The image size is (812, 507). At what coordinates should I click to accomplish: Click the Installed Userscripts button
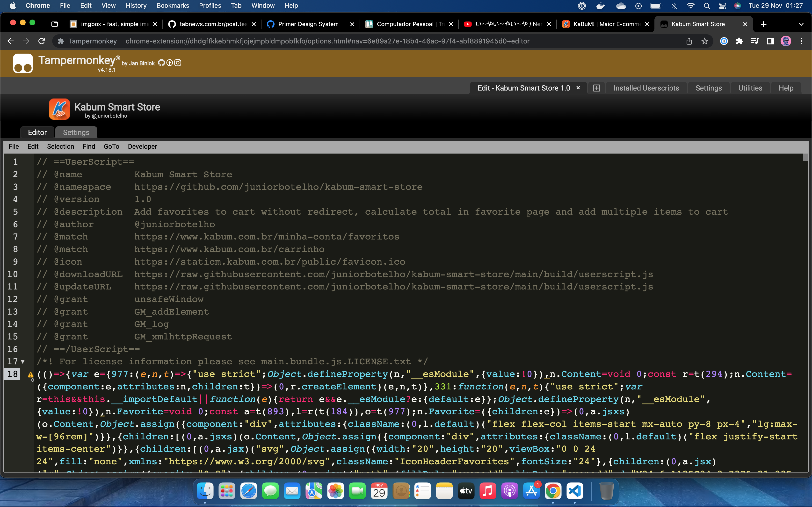(x=646, y=88)
